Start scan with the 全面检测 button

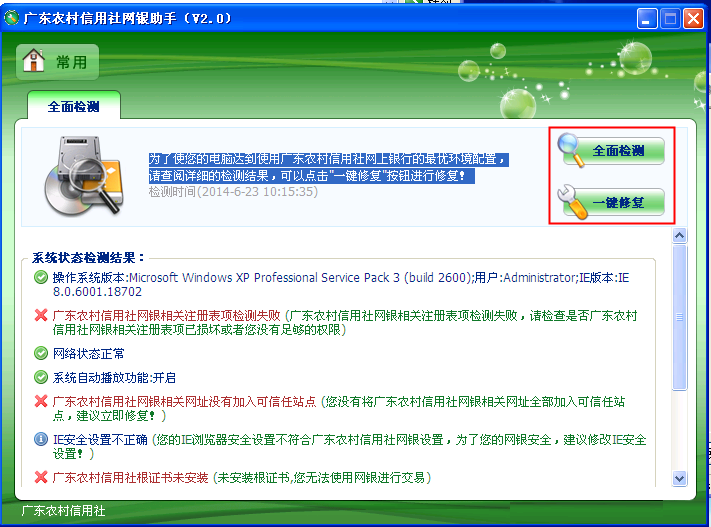coord(613,151)
